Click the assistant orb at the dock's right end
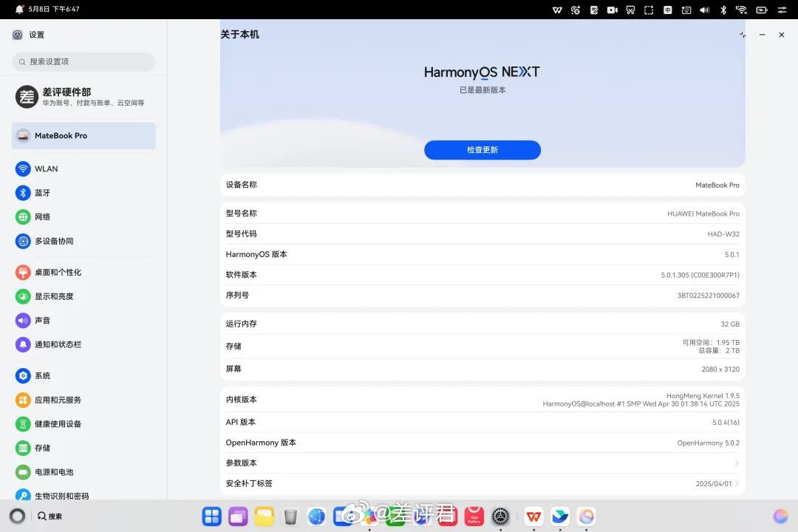The image size is (798, 532). tap(780, 516)
